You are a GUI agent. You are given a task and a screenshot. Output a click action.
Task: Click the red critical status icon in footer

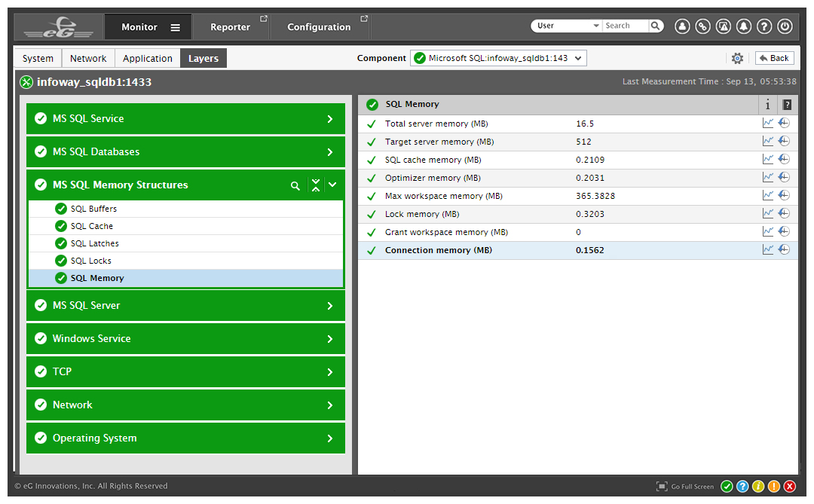[x=790, y=487]
